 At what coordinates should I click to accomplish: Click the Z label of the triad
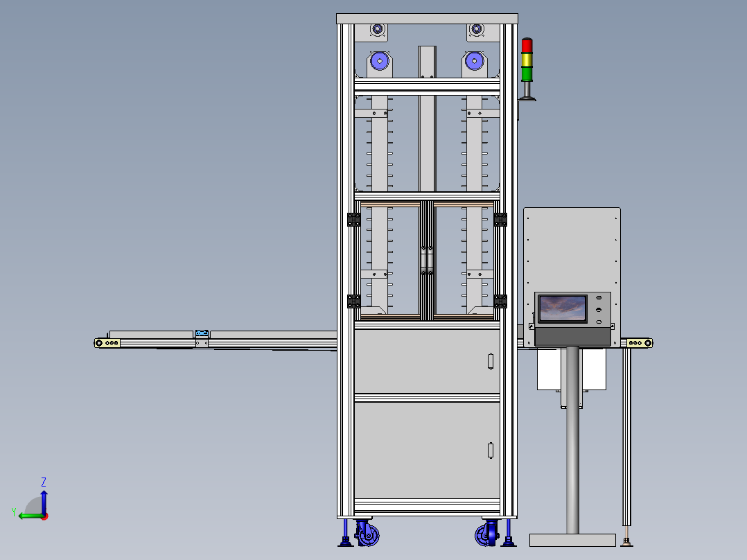point(44,482)
